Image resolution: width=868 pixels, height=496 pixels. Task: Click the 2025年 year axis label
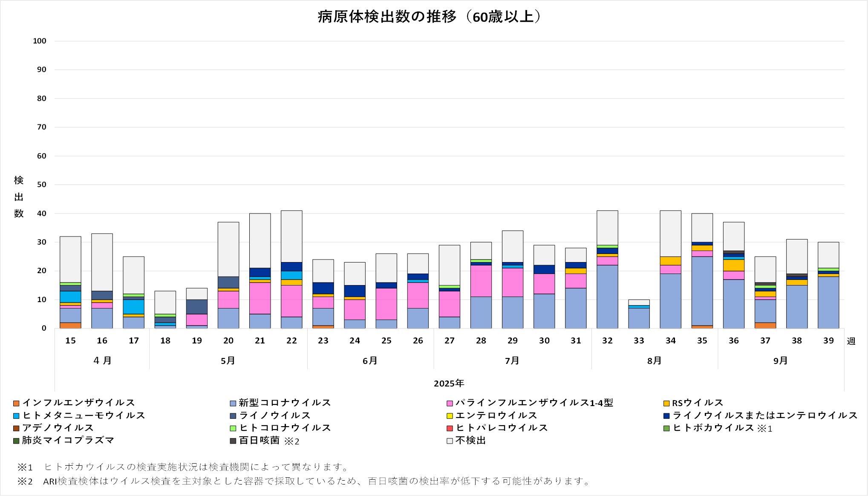coord(449,384)
